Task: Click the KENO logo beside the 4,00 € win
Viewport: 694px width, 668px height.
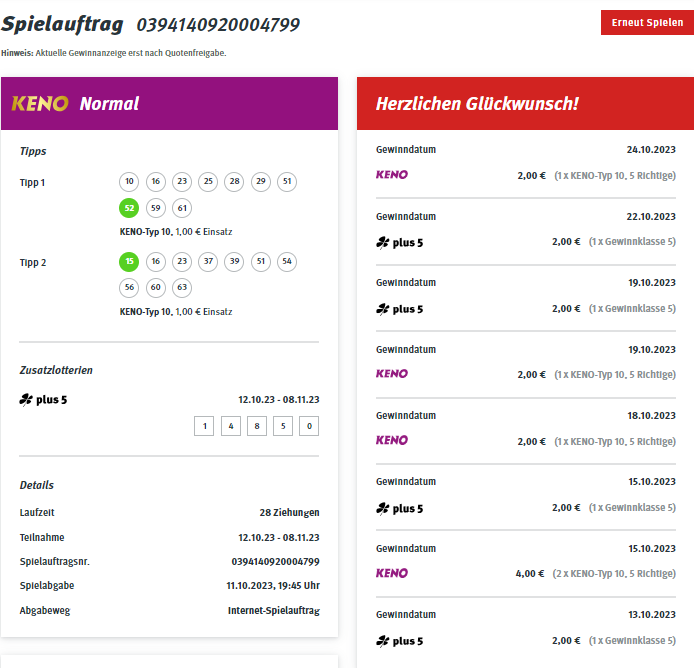Action: click(392, 573)
